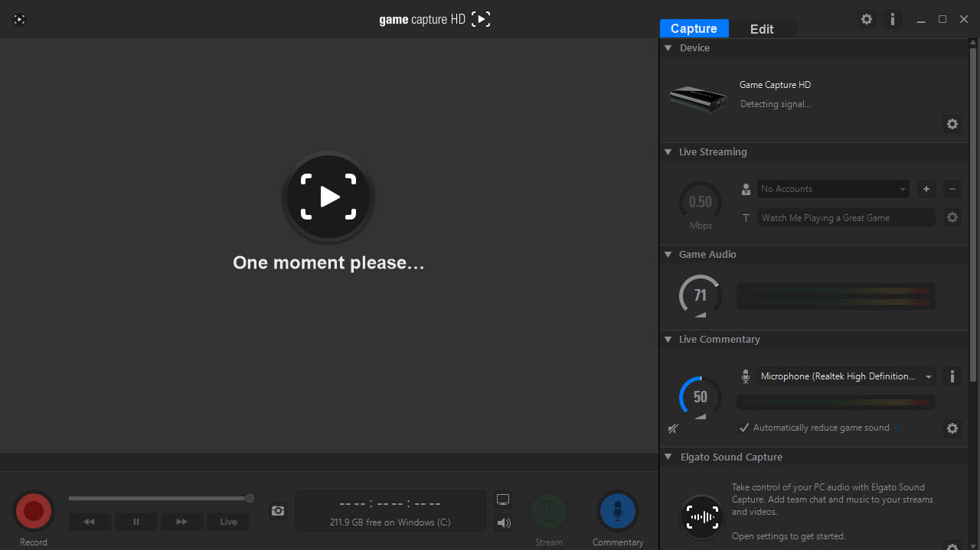Toggle the speaker volume icon
The width and height of the screenshot is (980, 550).
coord(503,523)
